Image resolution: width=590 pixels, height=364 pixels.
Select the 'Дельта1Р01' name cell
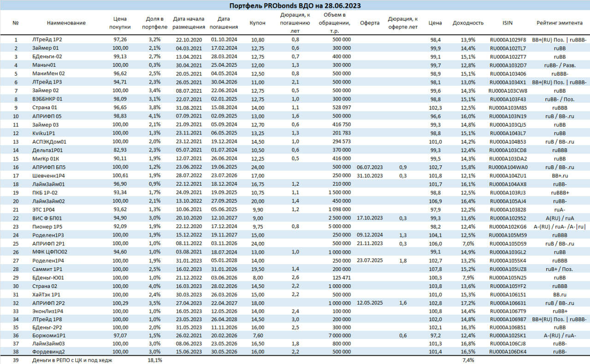[x=47, y=150]
